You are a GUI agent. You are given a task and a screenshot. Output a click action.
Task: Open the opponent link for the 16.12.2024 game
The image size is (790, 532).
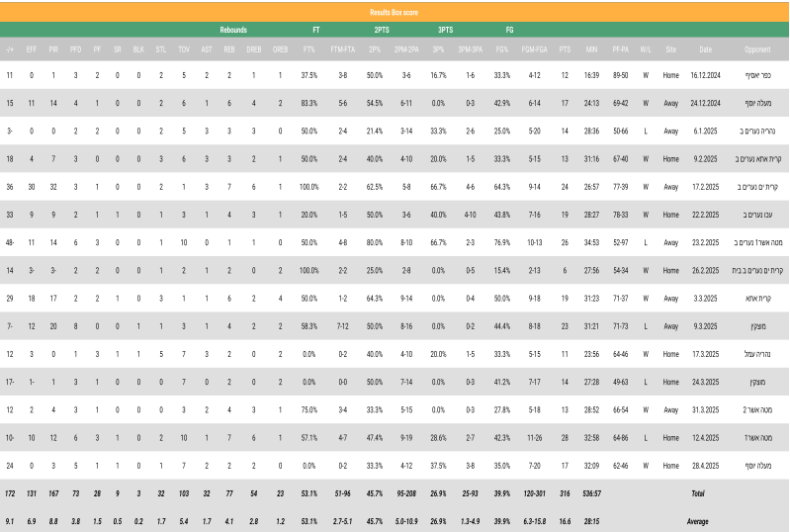(766, 75)
